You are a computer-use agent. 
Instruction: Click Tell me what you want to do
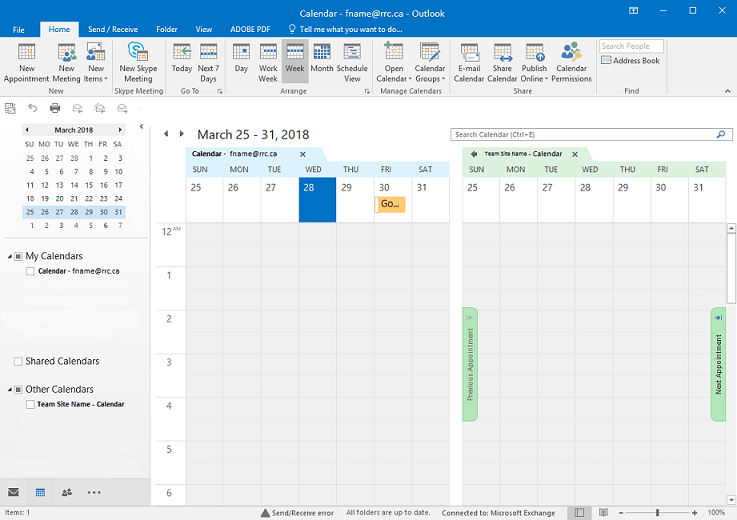[x=345, y=29]
